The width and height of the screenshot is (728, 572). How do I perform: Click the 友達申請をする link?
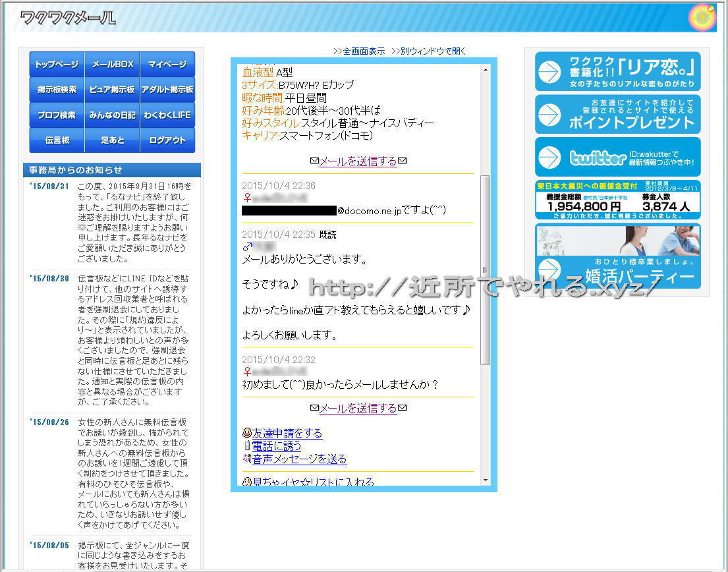click(287, 433)
